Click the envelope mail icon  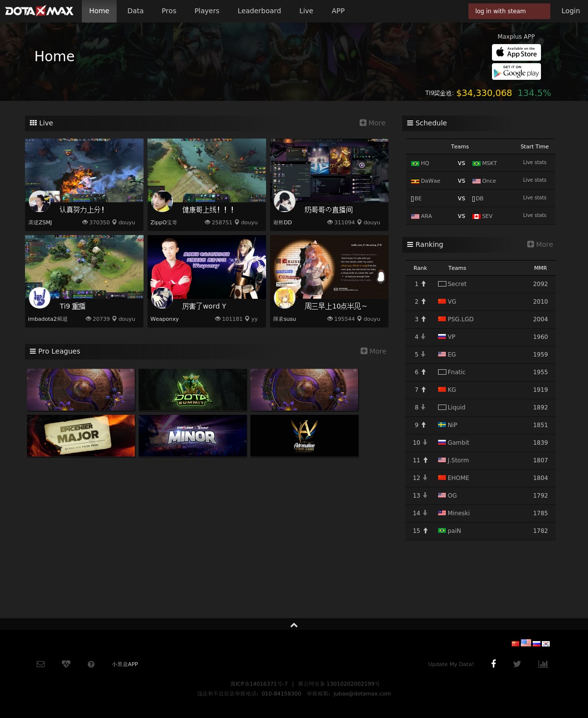click(x=41, y=664)
